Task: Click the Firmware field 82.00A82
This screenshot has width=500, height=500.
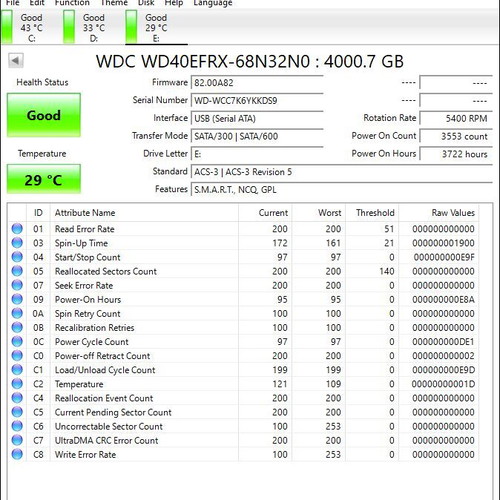Action: 257,83
